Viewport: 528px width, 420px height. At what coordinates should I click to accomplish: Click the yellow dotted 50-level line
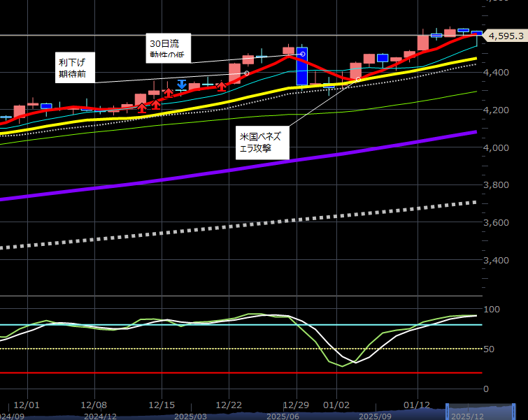click(x=210, y=348)
